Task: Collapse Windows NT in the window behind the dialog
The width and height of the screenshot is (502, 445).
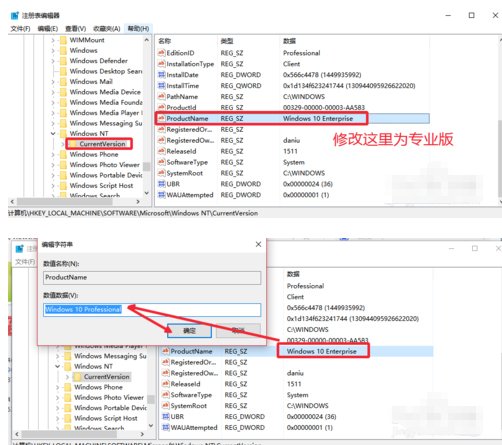Action: (57, 366)
